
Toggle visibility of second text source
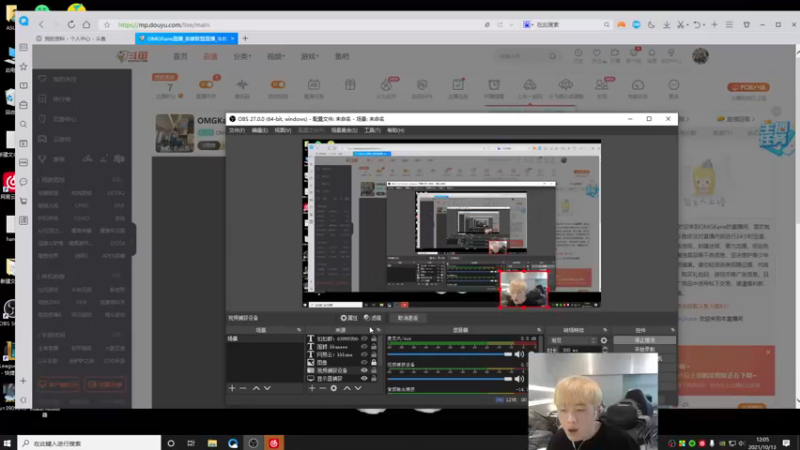point(364,346)
